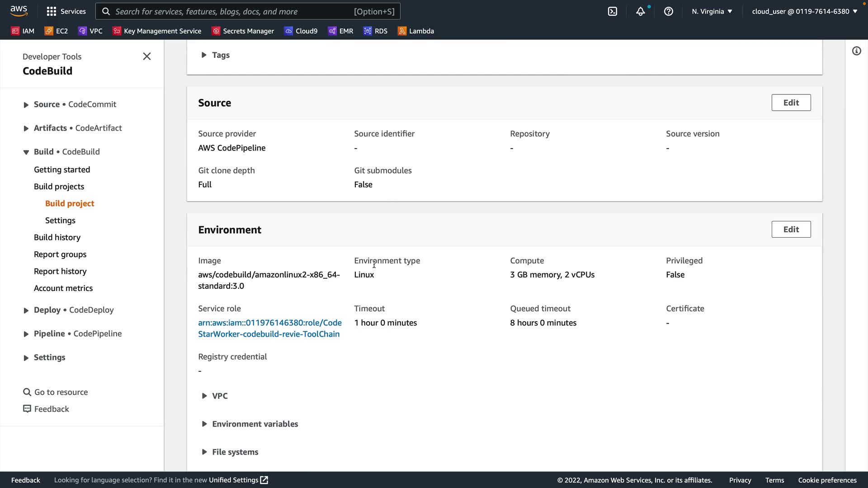Click the AWS logo home icon
This screenshot has height=488, width=868.
(19, 11)
